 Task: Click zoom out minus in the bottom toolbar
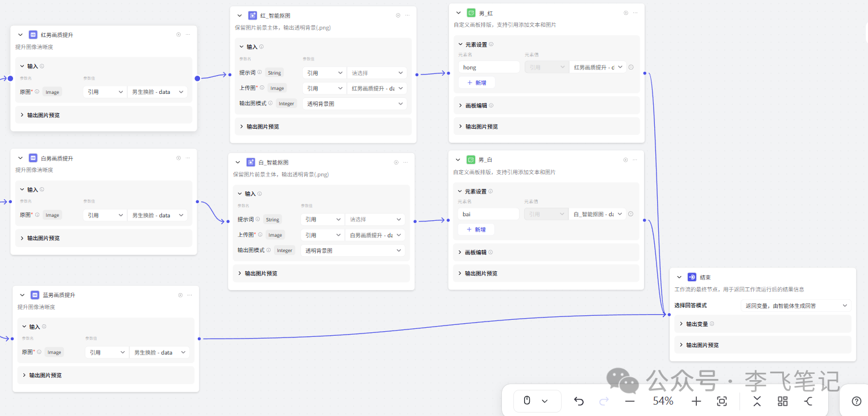click(629, 401)
